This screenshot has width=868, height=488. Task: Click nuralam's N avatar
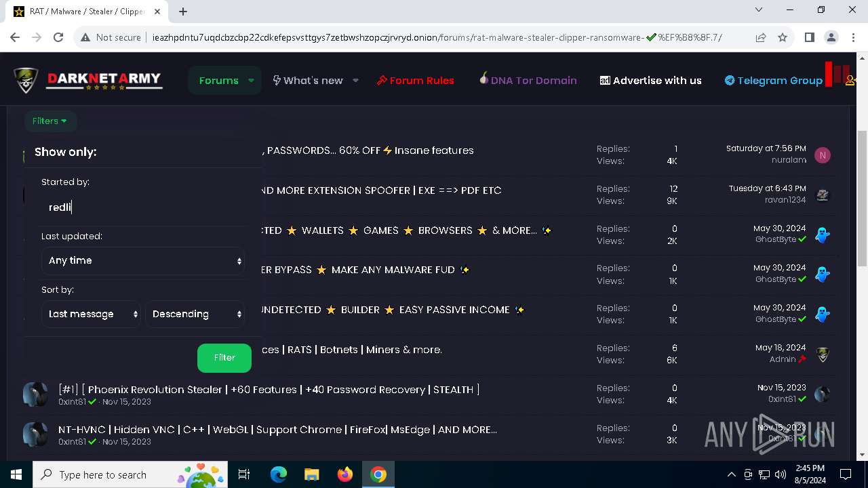823,155
